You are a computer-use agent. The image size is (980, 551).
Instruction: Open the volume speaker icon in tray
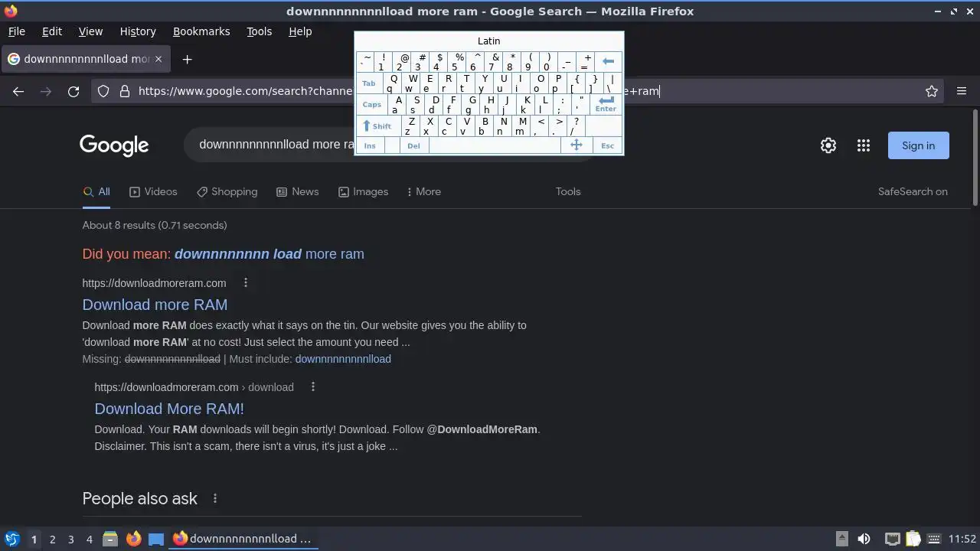point(864,539)
